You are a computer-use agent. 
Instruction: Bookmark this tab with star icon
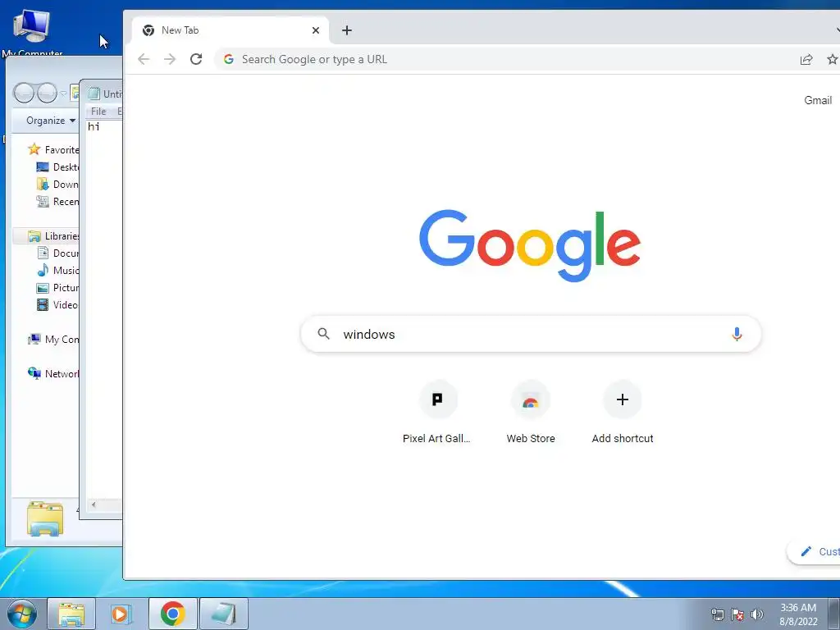pos(832,59)
